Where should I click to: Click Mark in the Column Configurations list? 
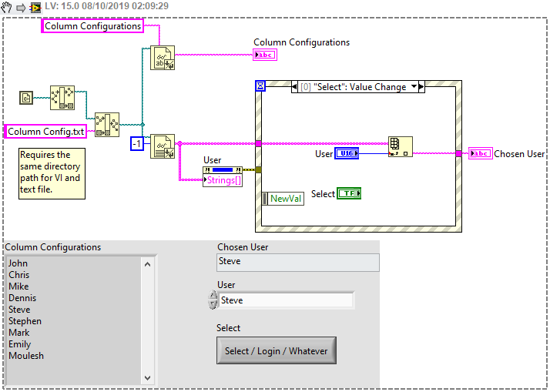point(19,333)
